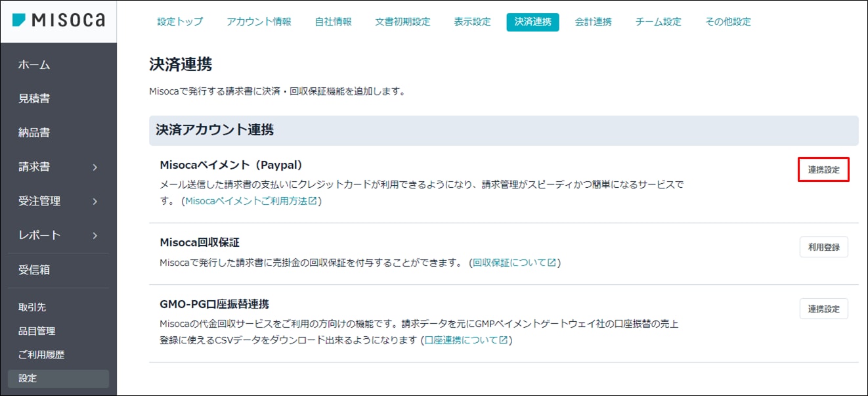The width and height of the screenshot is (868, 396).
Task: Switch to チーム設定 tab
Action: [658, 22]
